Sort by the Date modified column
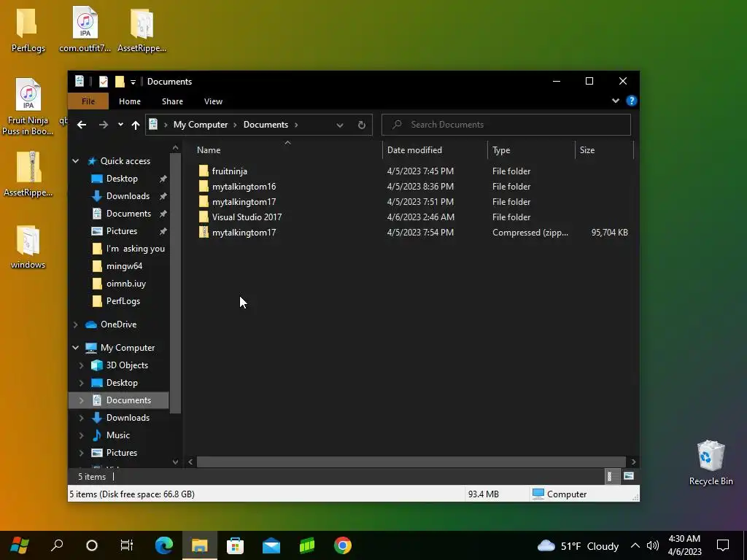The width and height of the screenshot is (747, 560). coord(435,150)
